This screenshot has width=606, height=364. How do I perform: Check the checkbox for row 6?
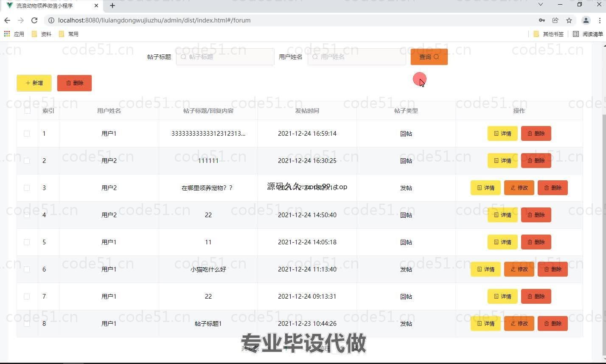click(27, 269)
